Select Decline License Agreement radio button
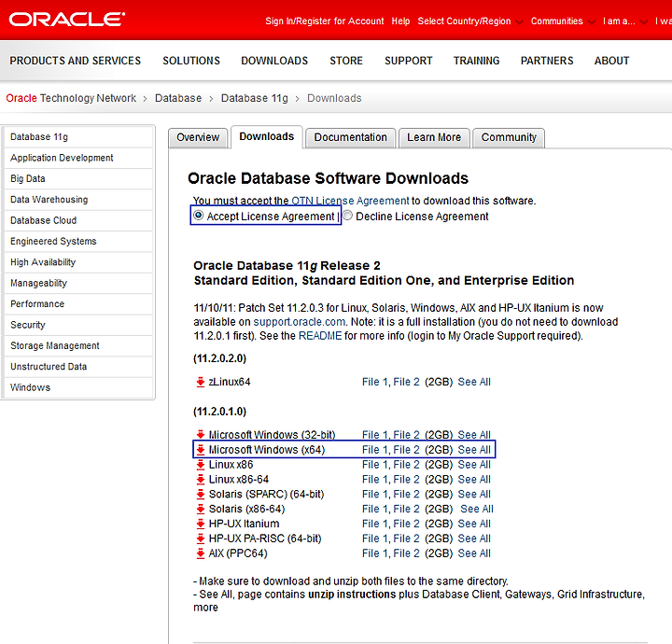Image resolution: width=672 pixels, height=644 pixels. pyautogui.click(x=347, y=215)
